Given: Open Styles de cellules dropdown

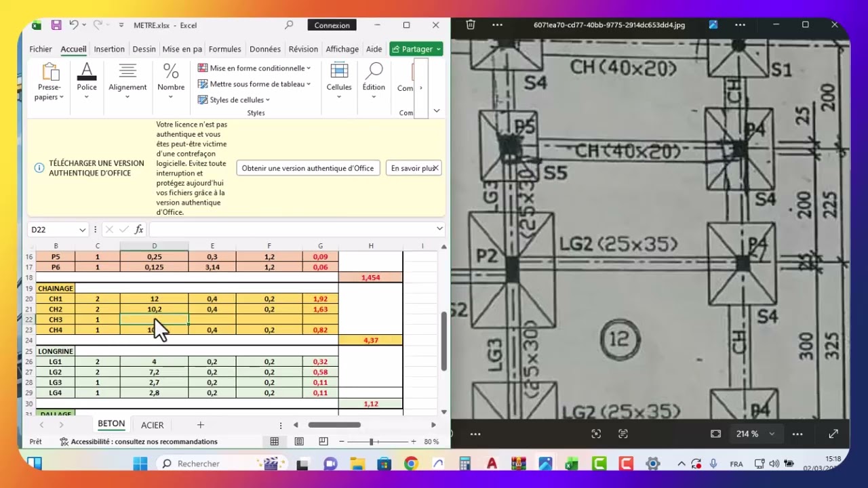Looking at the screenshot, I should pyautogui.click(x=235, y=100).
